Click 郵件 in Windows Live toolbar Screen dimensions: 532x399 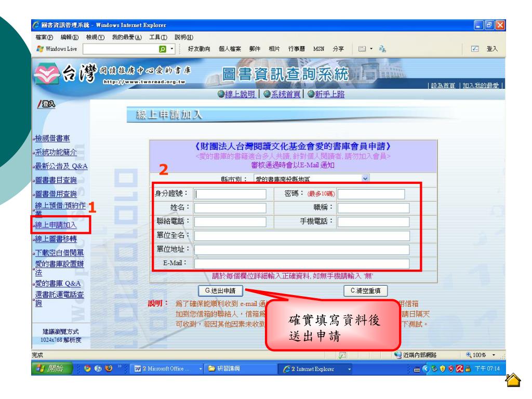tap(255, 49)
